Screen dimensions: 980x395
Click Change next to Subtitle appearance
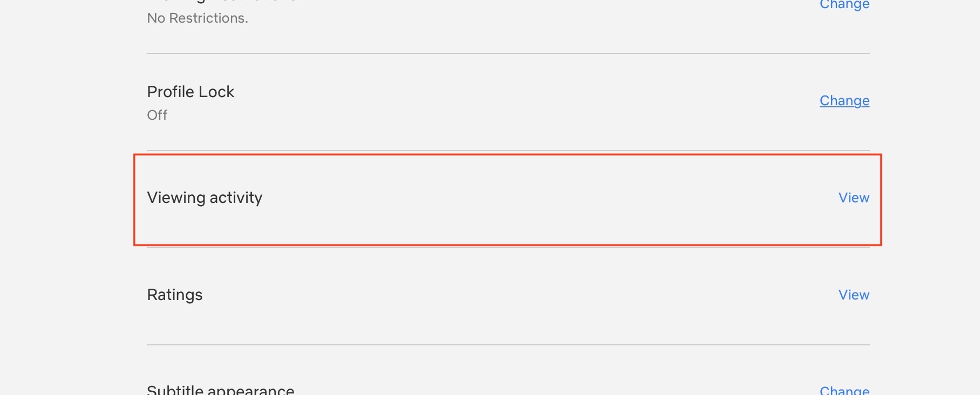[x=844, y=390]
